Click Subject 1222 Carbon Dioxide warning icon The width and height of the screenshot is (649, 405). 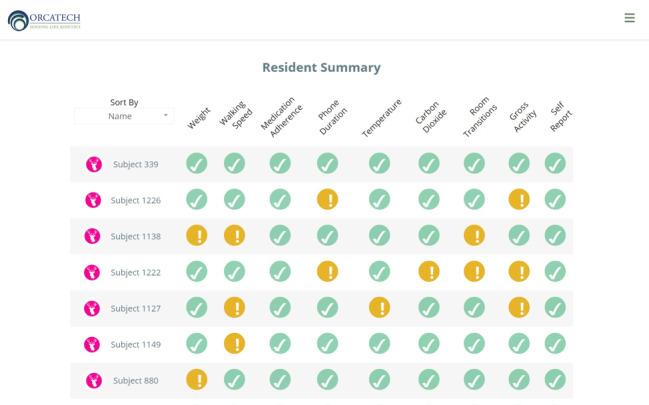[x=429, y=272]
